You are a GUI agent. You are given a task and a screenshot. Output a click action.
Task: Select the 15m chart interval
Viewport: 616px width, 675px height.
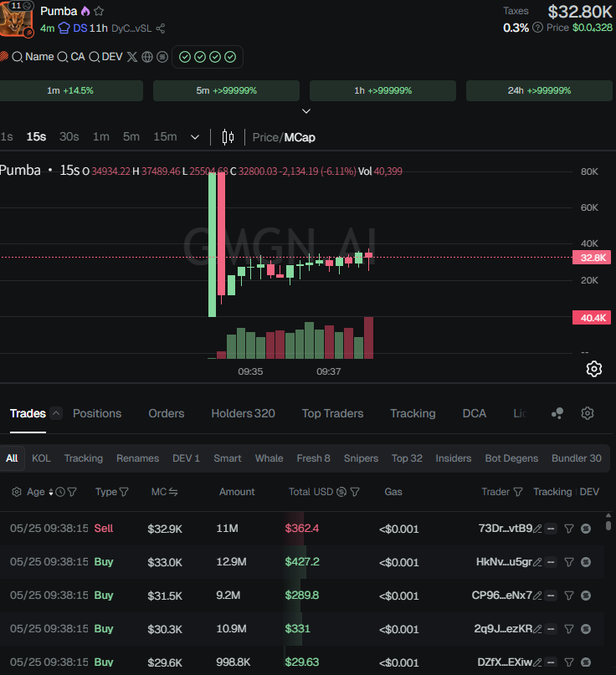click(x=165, y=137)
